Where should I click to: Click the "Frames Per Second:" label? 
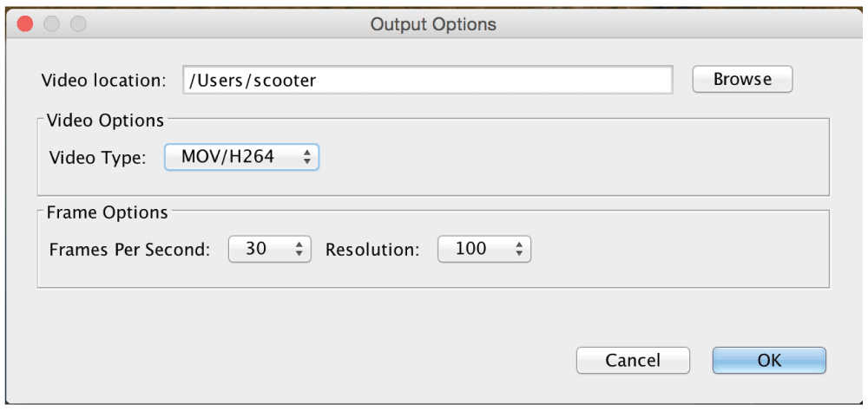pyautogui.click(x=130, y=250)
